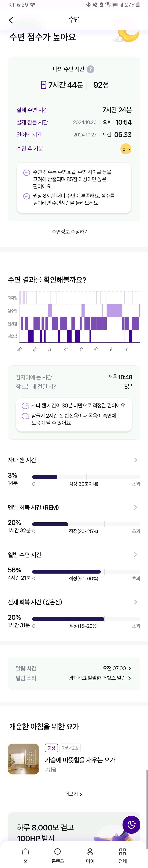Expand 신체 회복 시간 (깊은잠) details
The height and width of the screenshot is (868, 148).
(x=136, y=602)
